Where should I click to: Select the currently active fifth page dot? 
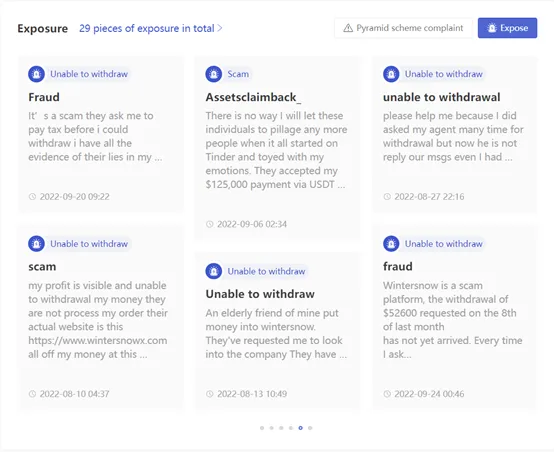tap(300, 428)
